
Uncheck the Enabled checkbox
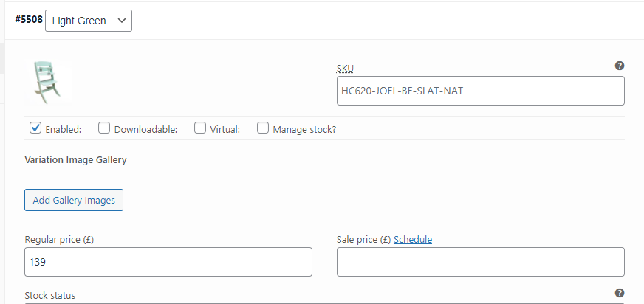coord(35,128)
